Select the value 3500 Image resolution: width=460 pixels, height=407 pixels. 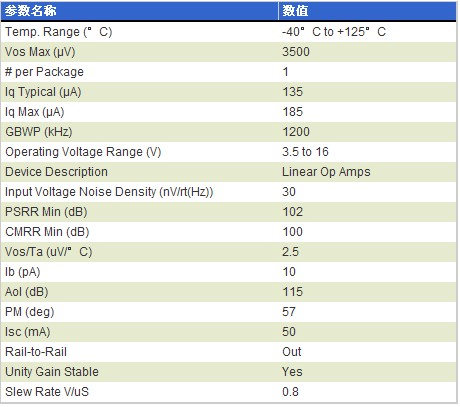tap(296, 52)
